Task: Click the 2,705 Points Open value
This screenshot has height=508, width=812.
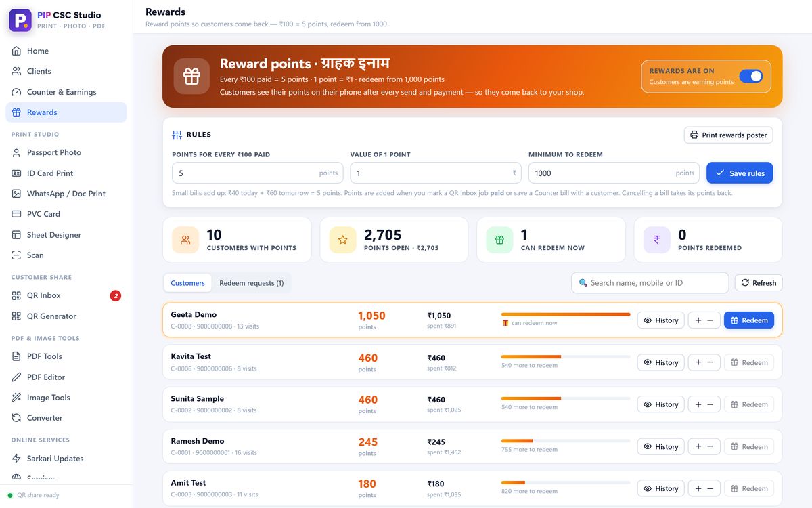Action: (x=383, y=235)
